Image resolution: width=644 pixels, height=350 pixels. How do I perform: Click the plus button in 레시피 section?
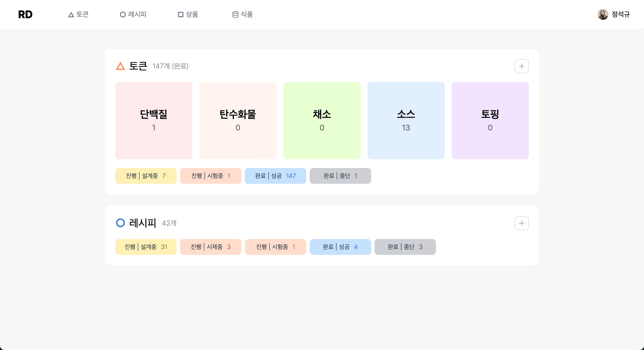[522, 223]
